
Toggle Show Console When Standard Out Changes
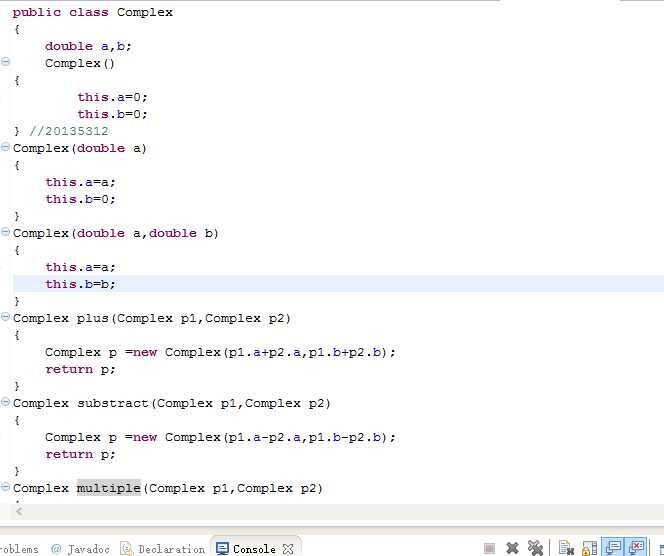pos(613,547)
